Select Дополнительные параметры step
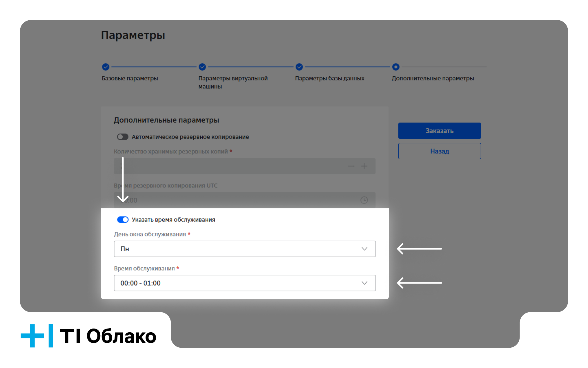 click(433, 78)
